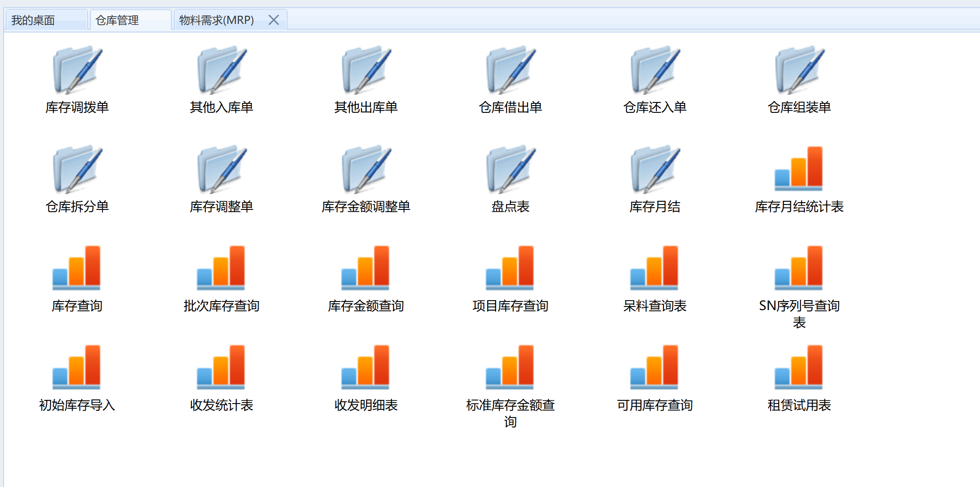Open the 批次库存查询 chart icon

tap(221, 268)
